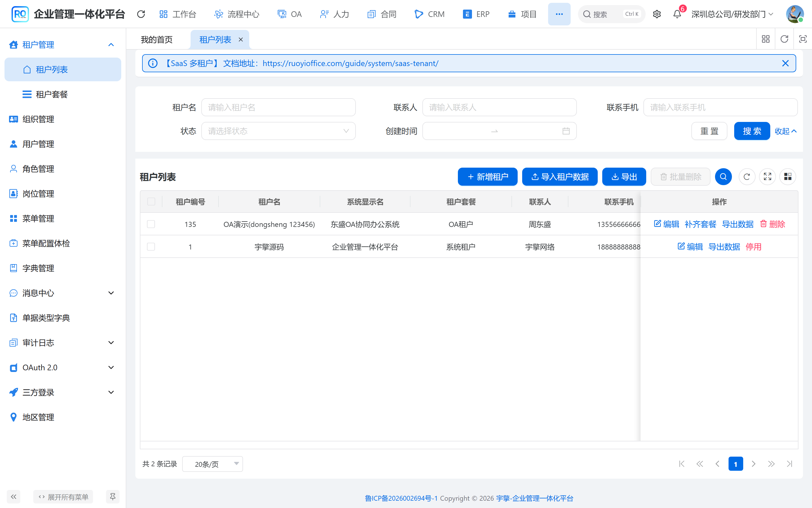This screenshot has height=508, width=812.
Task: Check the row for 宇擎源码 tenant
Action: 151,247
